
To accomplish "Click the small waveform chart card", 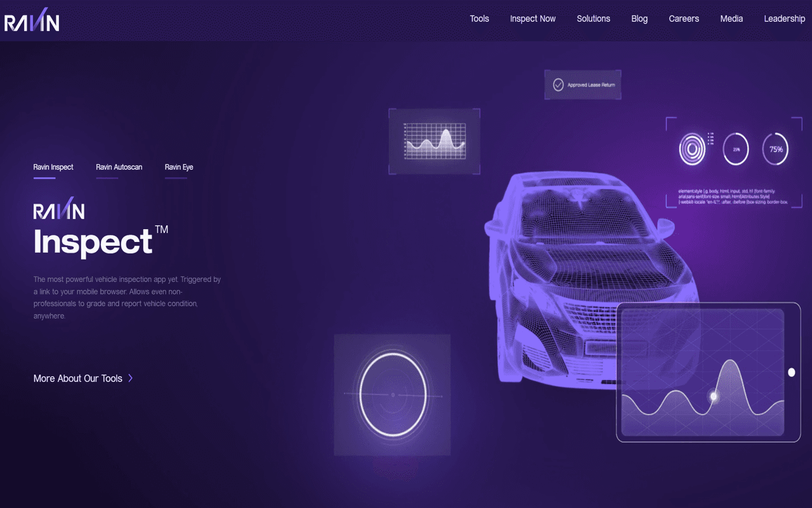I will coord(435,142).
